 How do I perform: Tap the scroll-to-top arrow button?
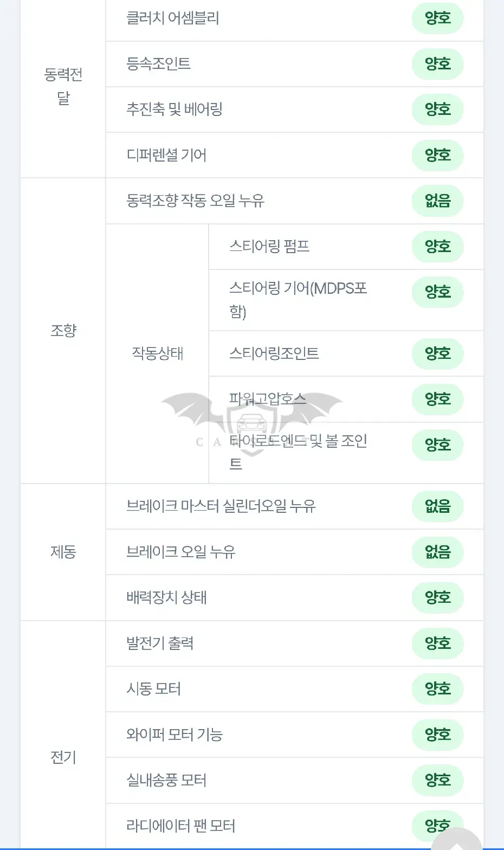pos(458,839)
